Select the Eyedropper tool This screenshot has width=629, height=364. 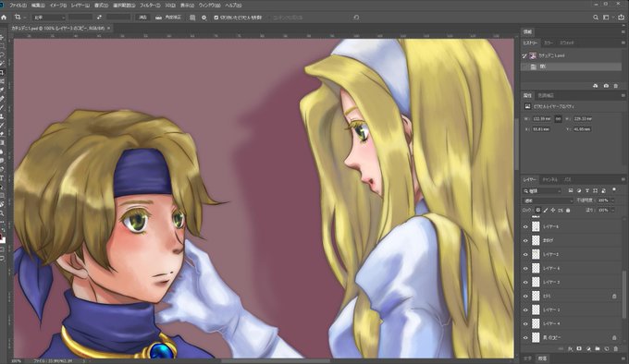pos(2,91)
